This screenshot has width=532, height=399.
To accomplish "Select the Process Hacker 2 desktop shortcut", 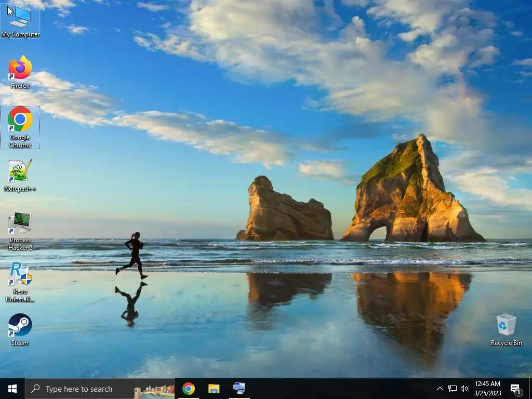I will pos(20,231).
